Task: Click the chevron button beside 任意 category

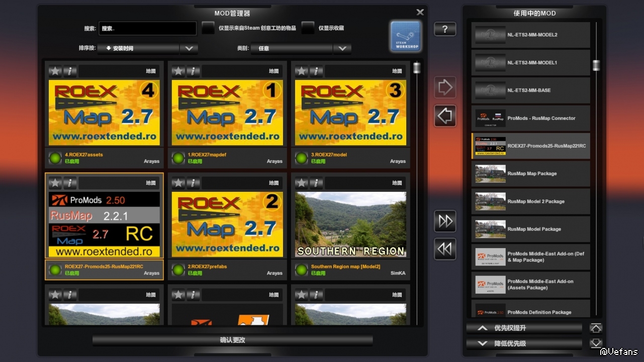Action: tap(342, 49)
